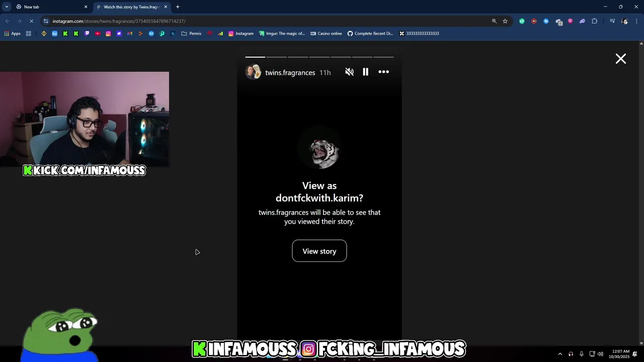Click the pink shield extension icon

point(570,21)
